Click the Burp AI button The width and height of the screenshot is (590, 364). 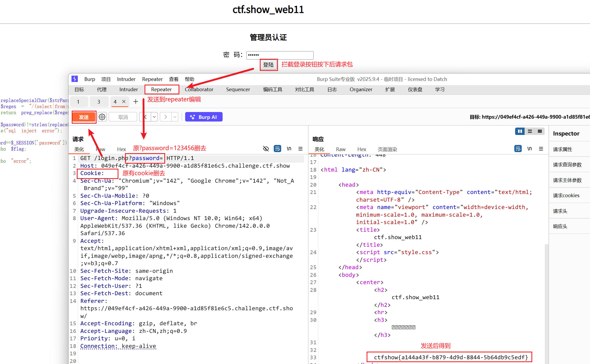tap(204, 117)
